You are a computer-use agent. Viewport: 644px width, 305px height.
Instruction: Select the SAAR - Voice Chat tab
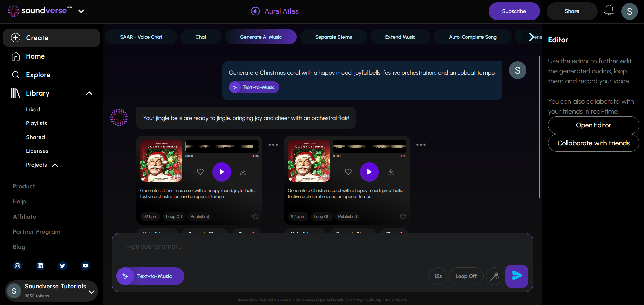[x=141, y=37]
